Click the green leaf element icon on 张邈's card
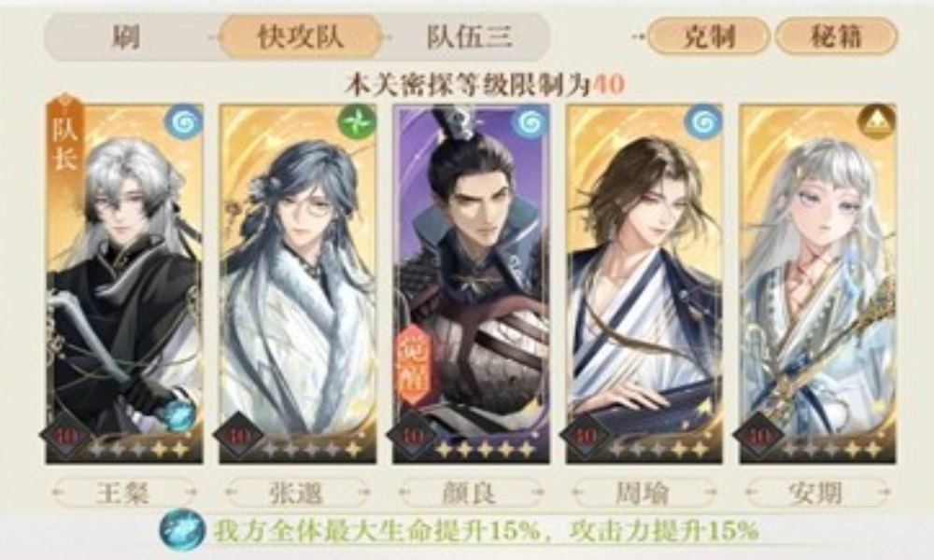Screen dimensions: 934x560 point(357,122)
